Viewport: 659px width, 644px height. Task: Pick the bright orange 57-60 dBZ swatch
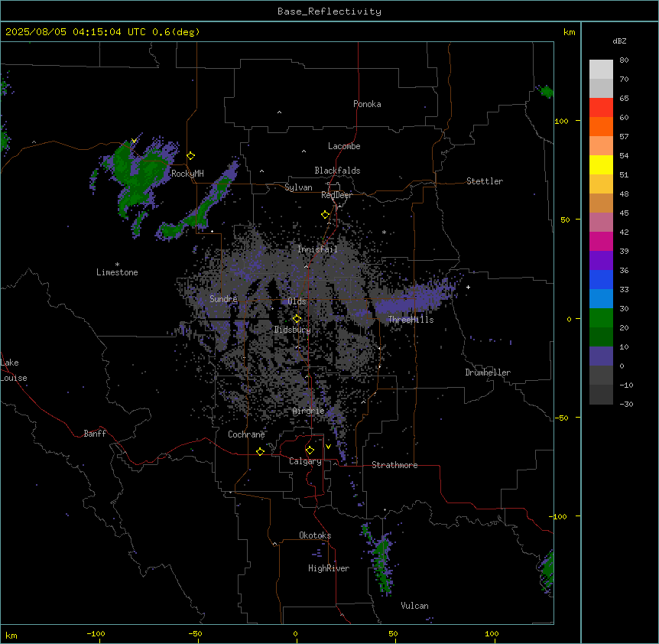point(601,126)
